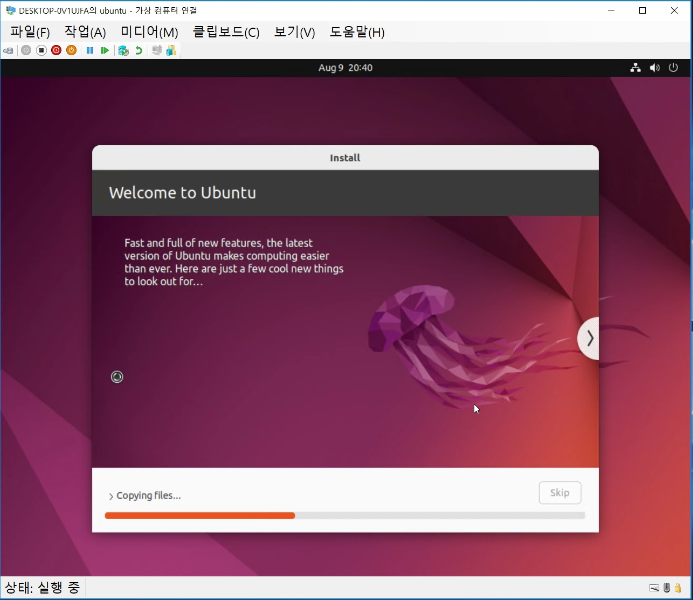
Task: Open the Ubuntu power menu icon
Action: pyautogui.click(x=673, y=68)
